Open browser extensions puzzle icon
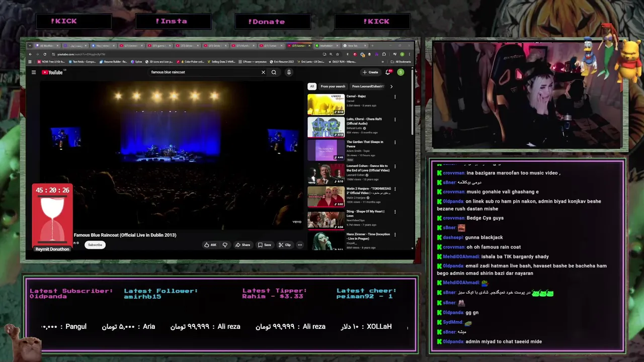 click(384, 54)
